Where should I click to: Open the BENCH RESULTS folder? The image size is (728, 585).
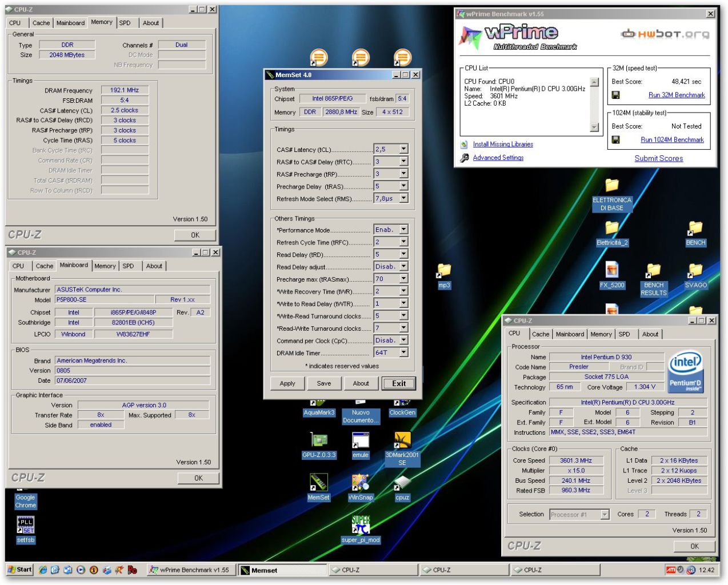pyautogui.click(x=654, y=279)
